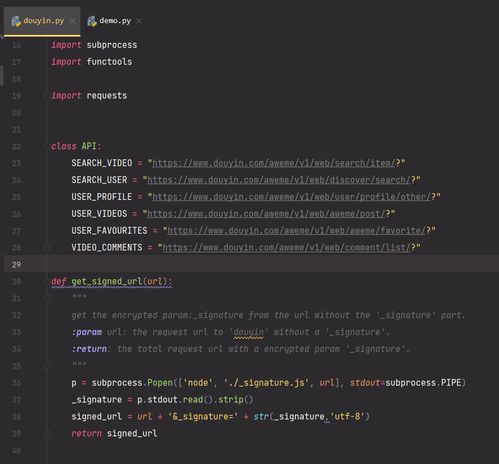499x464 pixels.
Task: Open the SEARCH_VIDEO douyin URL link
Action: click(x=274, y=163)
